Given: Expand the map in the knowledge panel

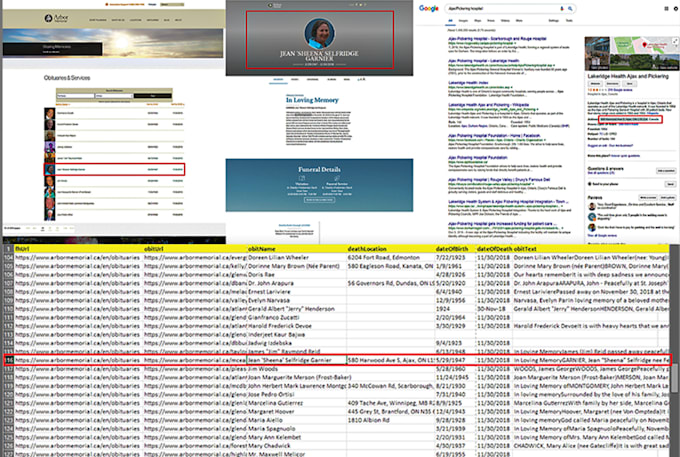Looking at the screenshot, I should point(675,41).
